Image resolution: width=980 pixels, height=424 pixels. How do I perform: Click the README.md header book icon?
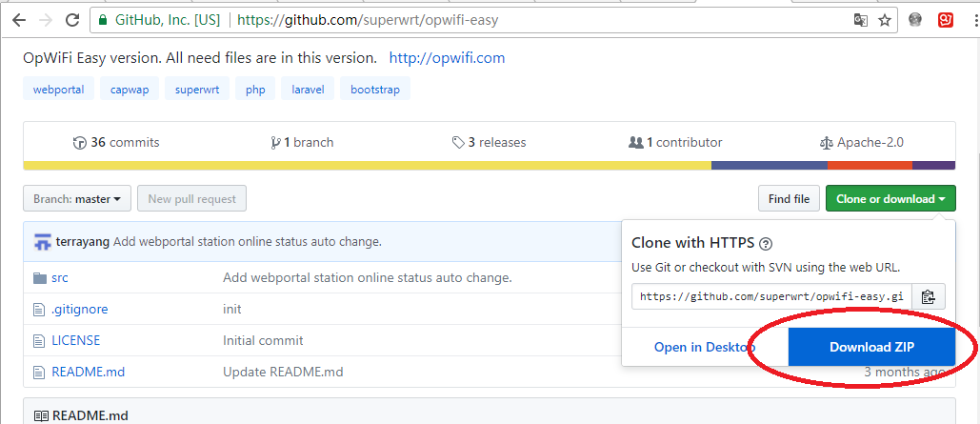tap(41, 415)
